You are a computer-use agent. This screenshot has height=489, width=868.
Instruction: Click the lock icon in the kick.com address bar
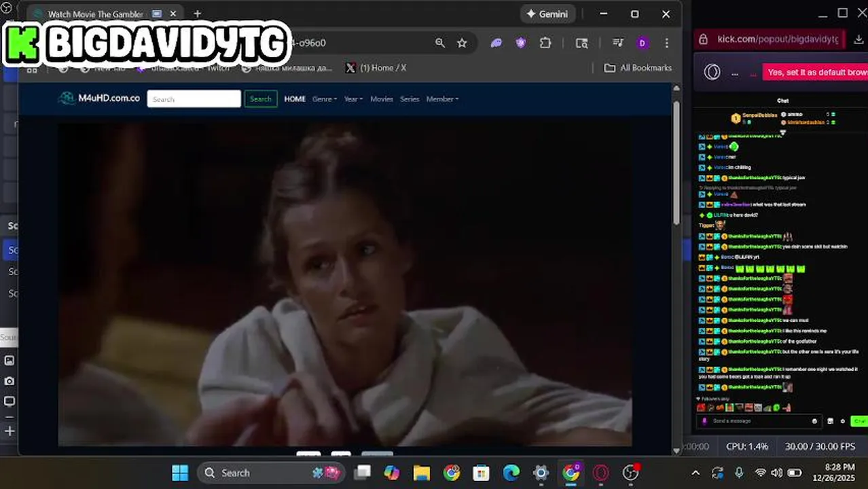703,39
